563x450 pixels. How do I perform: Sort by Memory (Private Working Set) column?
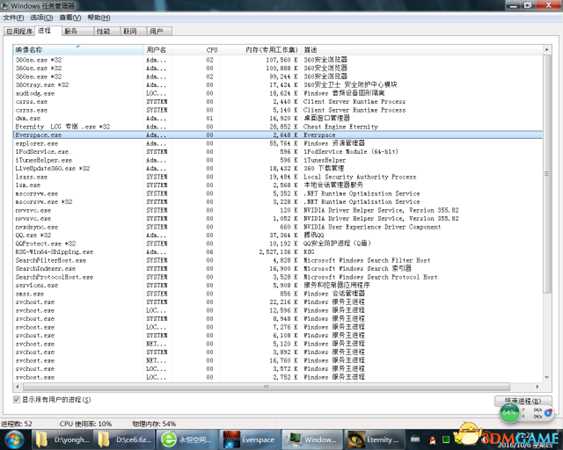click(x=271, y=50)
